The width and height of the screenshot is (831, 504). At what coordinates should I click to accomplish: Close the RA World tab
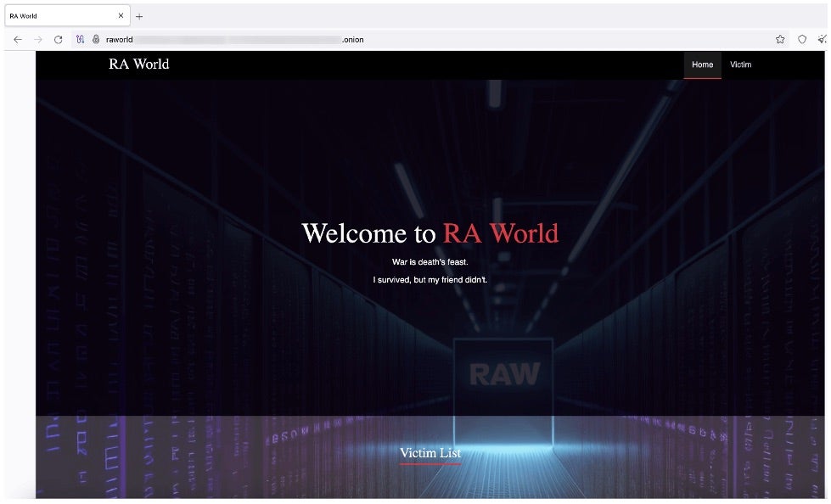click(121, 16)
